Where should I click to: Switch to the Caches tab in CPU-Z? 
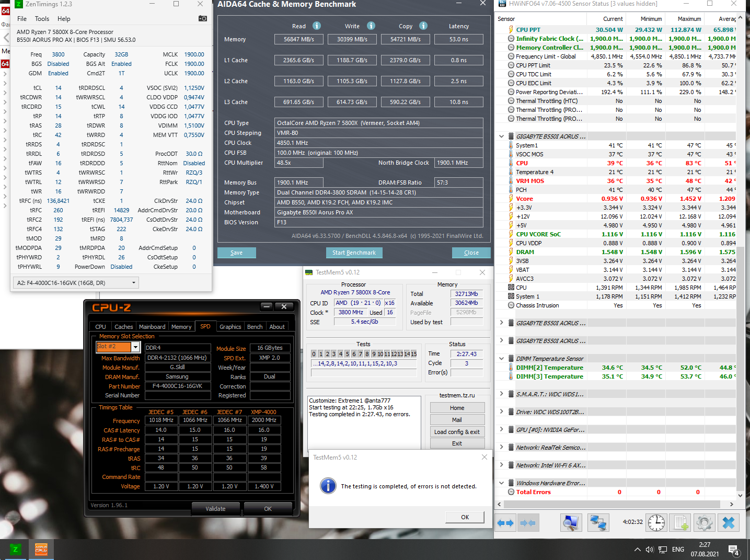[x=124, y=327]
